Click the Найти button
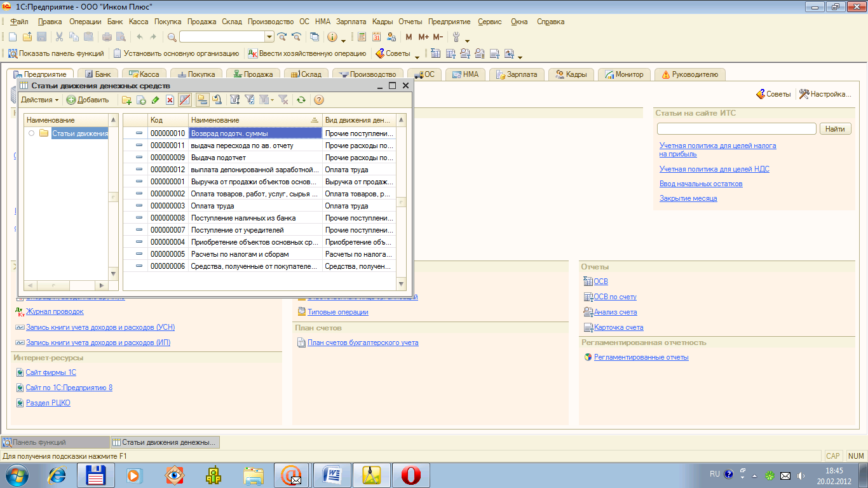Screen dimensions: 868x488 [836, 129]
